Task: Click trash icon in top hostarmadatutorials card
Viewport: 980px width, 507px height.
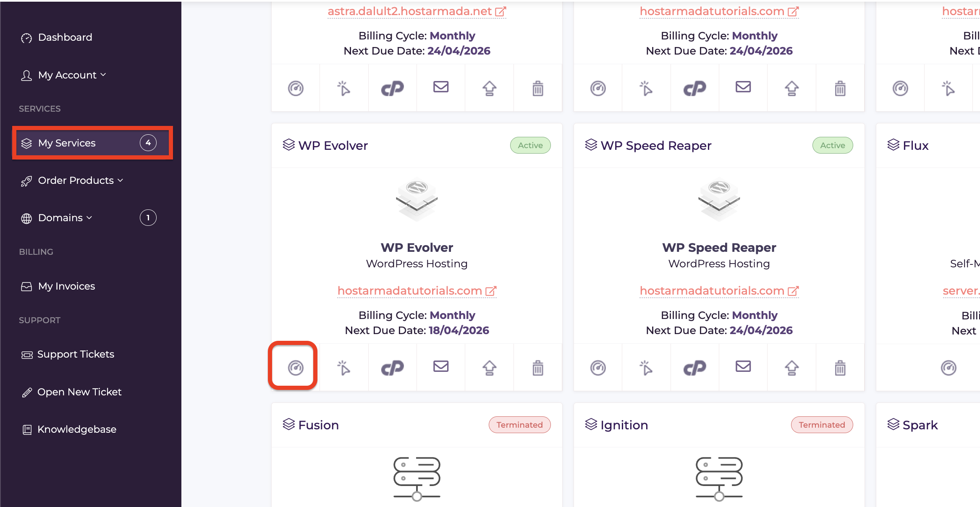Action: (x=840, y=88)
